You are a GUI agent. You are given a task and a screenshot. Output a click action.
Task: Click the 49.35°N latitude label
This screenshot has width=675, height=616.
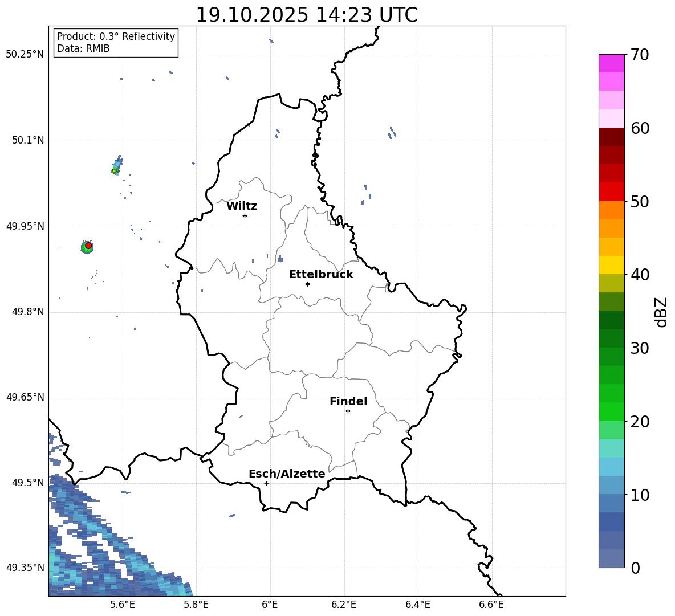click(25, 568)
